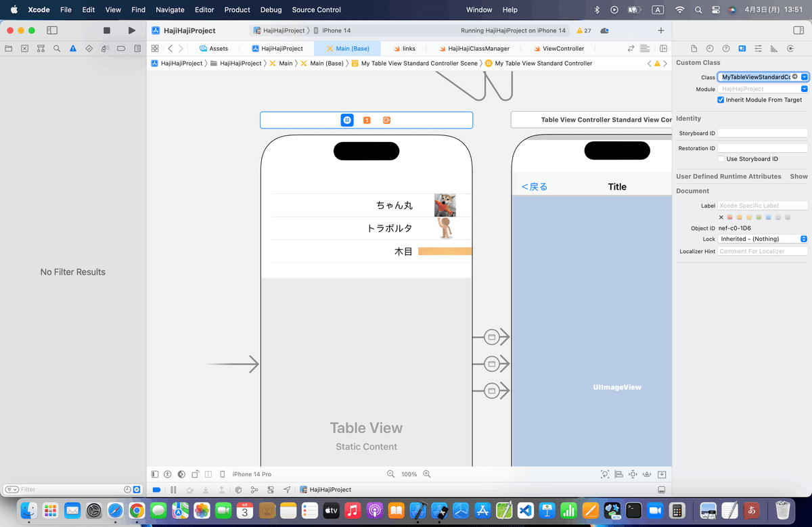Toggle appearance light/dark preview

[181, 474]
